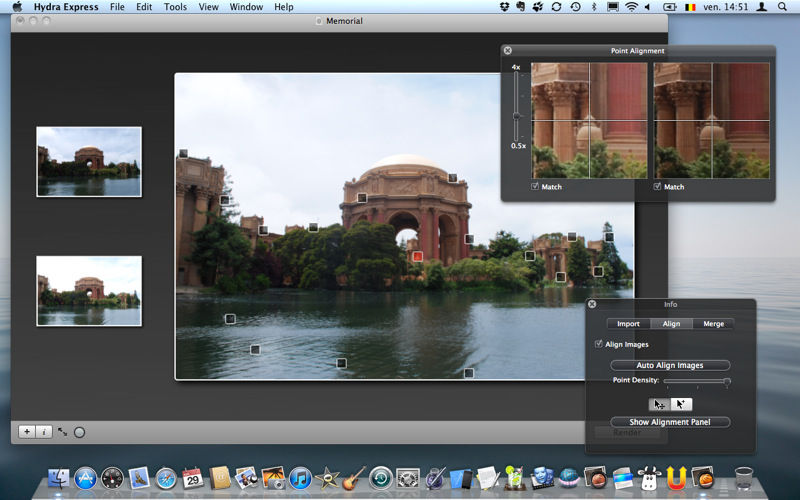
Task: Switch to the Import tab
Action: [628, 324]
